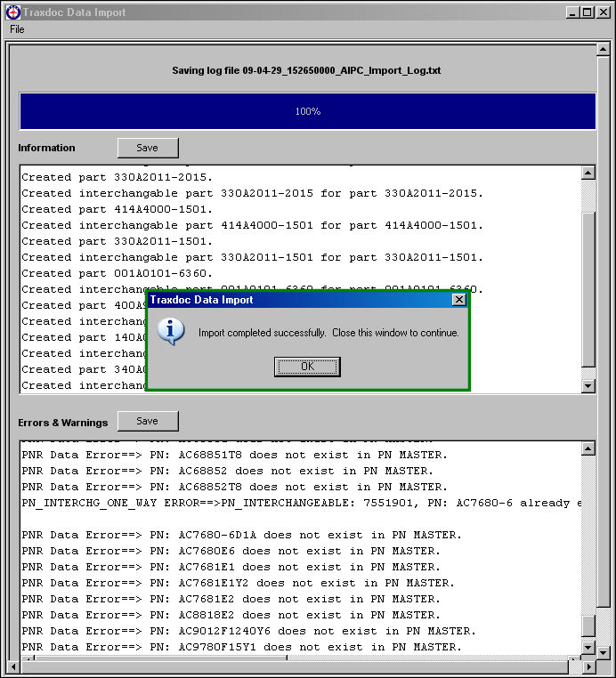Click the info icon in the dialog
The height and width of the screenshot is (678, 616).
pos(170,332)
